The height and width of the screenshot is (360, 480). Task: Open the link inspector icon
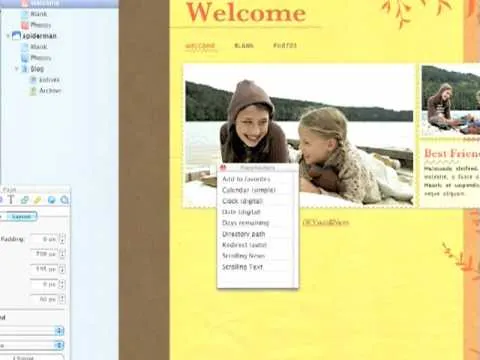pyautogui.click(x=25, y=200)
